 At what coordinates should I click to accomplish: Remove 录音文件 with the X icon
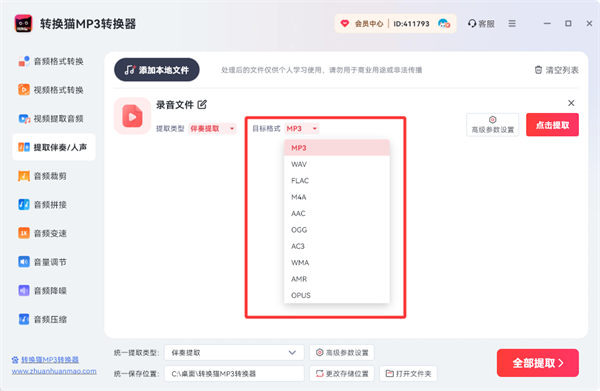click(x=571, y=103)
